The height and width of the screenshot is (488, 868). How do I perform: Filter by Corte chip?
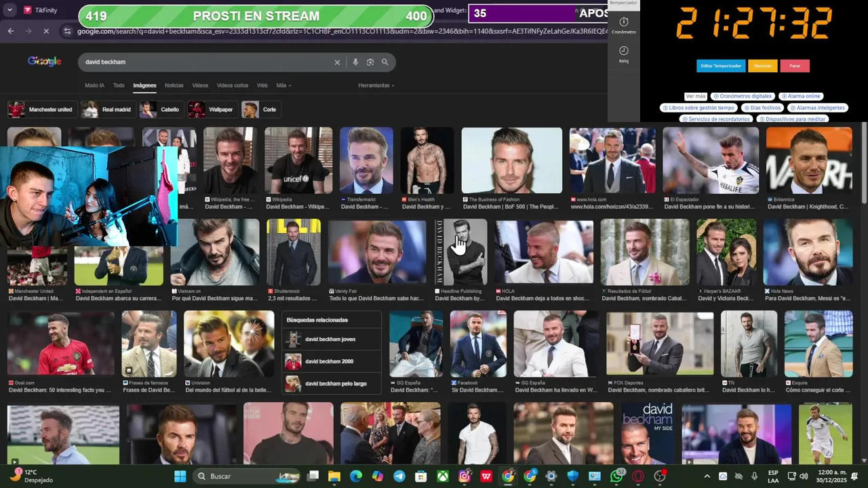tap(261, 109)
